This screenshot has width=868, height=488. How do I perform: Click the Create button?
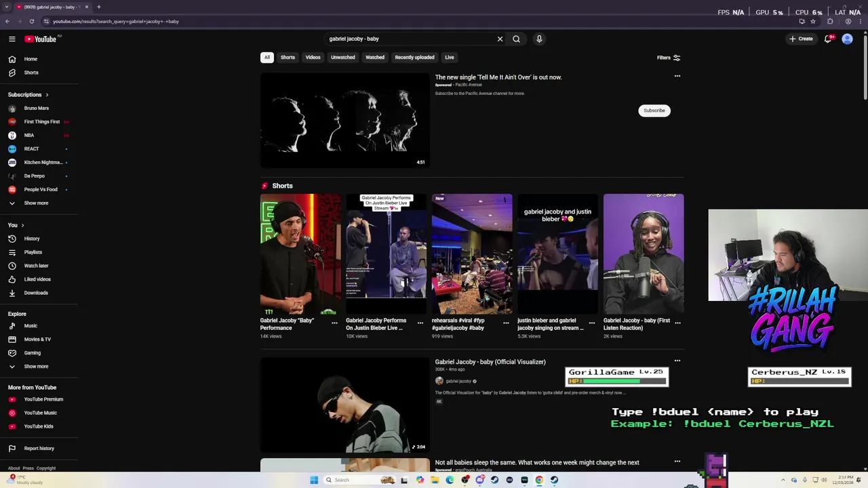coord(801,39)
